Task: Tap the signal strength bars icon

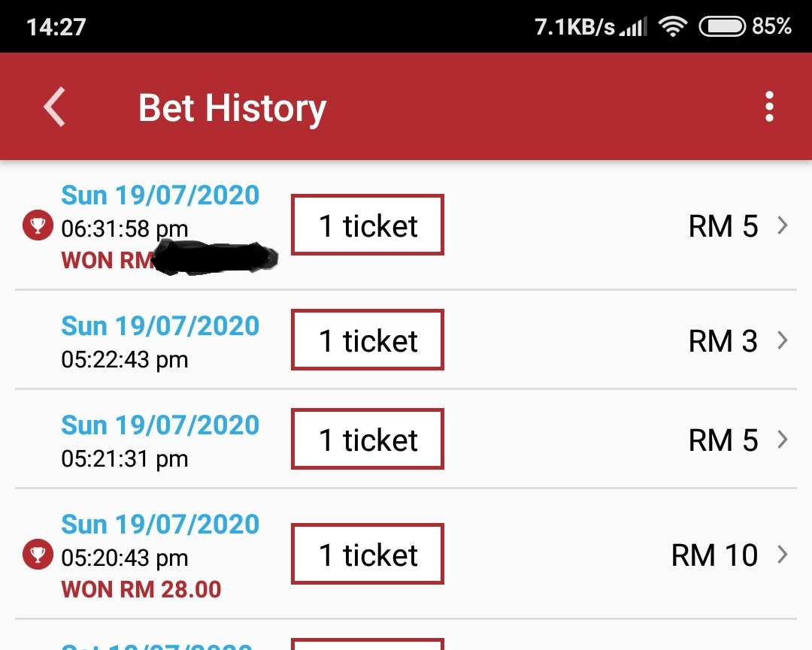Action: (633, 28)
